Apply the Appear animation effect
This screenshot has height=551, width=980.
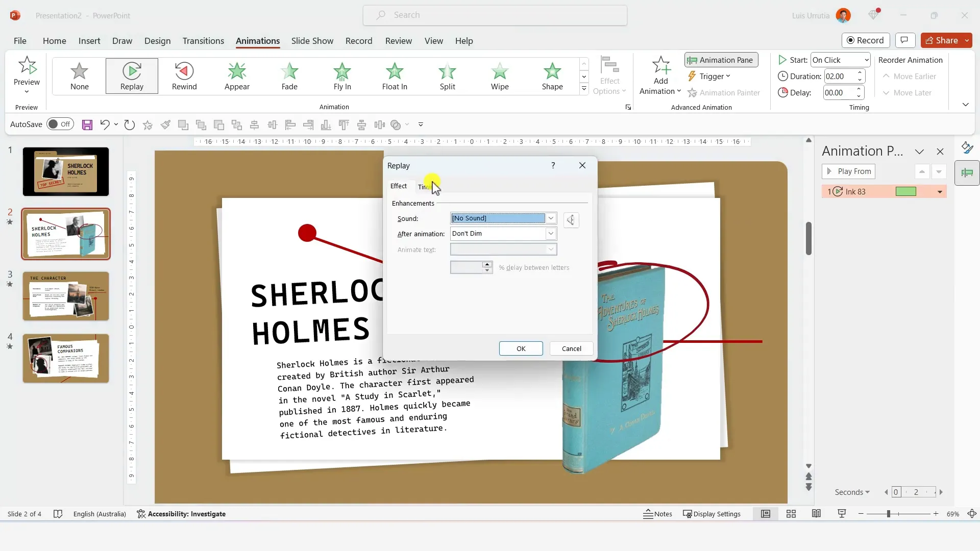[237, 76]
